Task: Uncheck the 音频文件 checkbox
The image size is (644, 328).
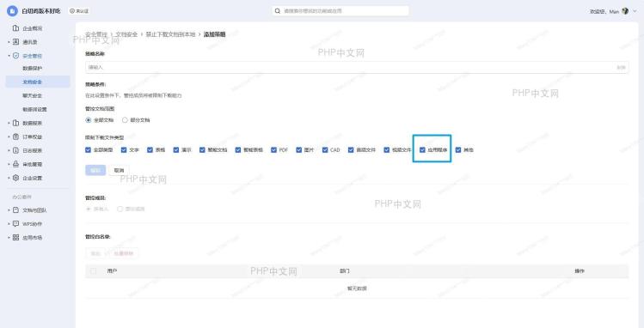Action: coord(351,150)
